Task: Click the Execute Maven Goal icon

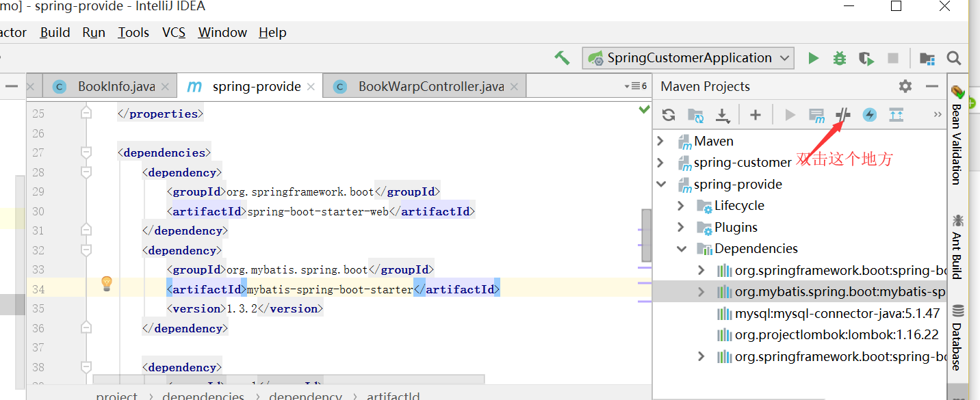Action: click(x=816, y=115)
